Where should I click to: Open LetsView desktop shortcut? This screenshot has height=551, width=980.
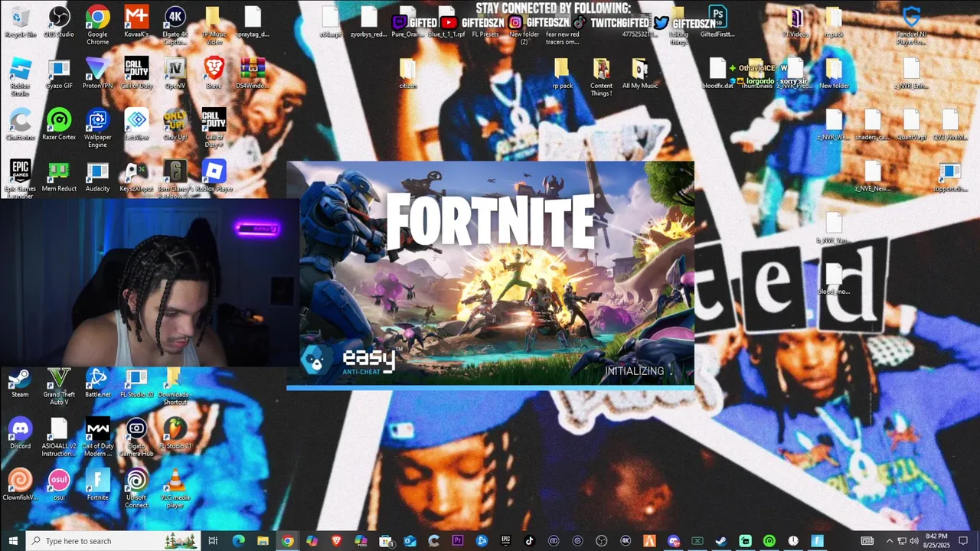[136, 125]
